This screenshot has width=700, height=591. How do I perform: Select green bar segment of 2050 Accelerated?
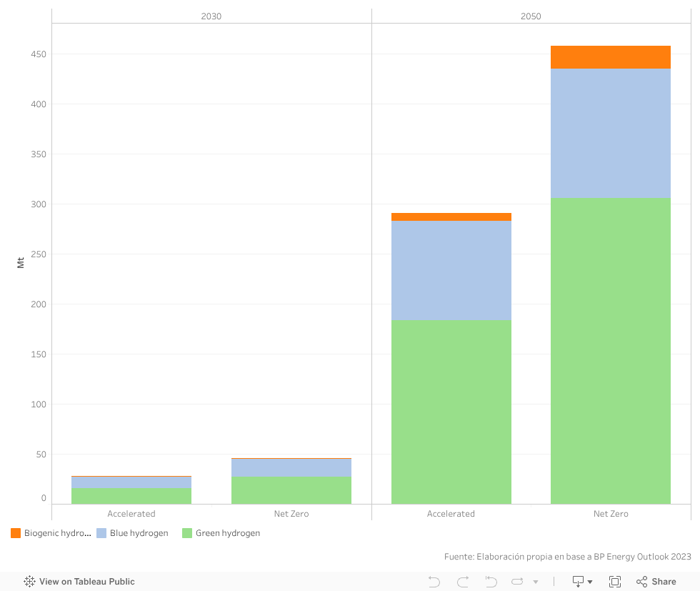click(x=451, y=412)
